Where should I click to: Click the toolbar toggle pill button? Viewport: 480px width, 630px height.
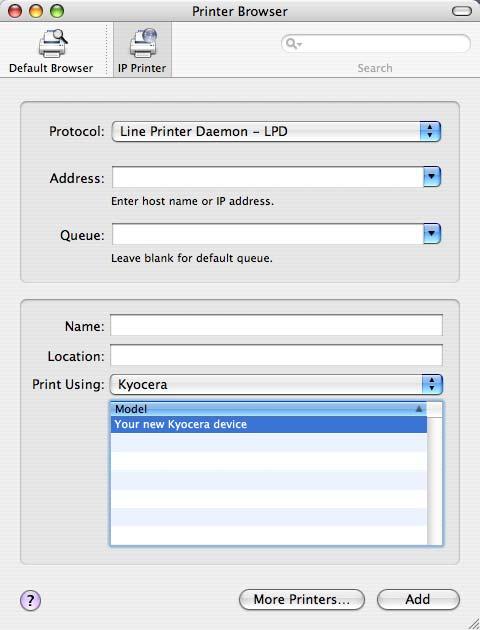pos(462,11)
